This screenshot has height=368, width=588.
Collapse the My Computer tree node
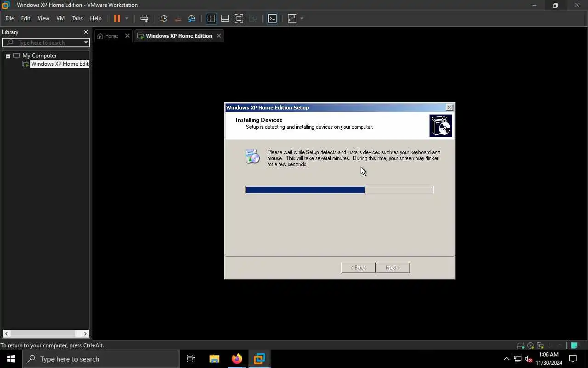coord(8,56)
